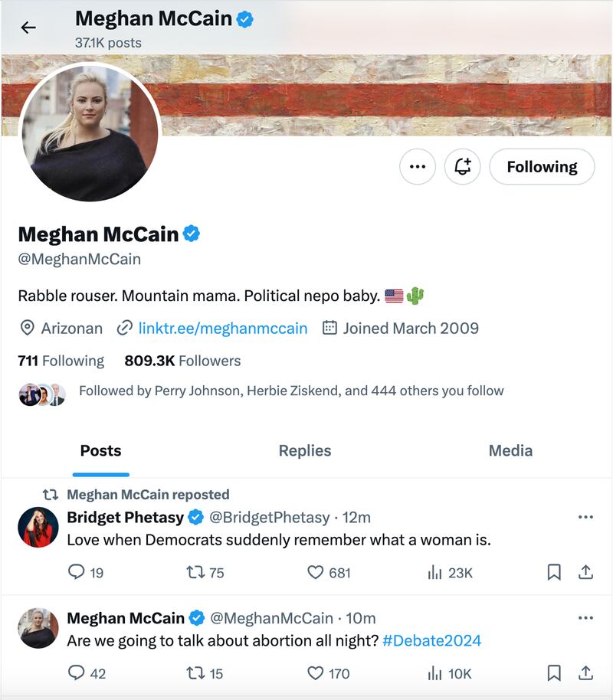Select the Posts tab
The height and width of the screenshot is (700, 613).
coord(101,451)
